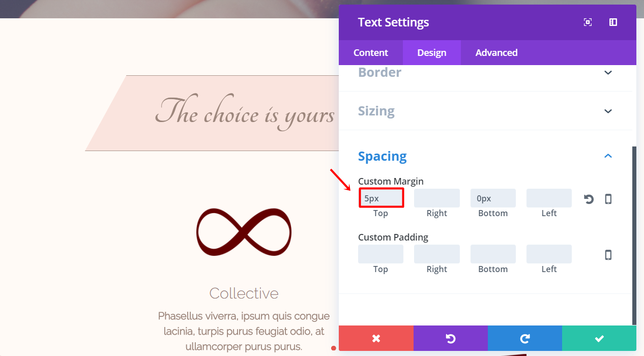The height and width of the screenshot is (356, 644).
Task: Click the Custom Margin Bottom field
Action: pyautogui.click(x=493, y=198)
